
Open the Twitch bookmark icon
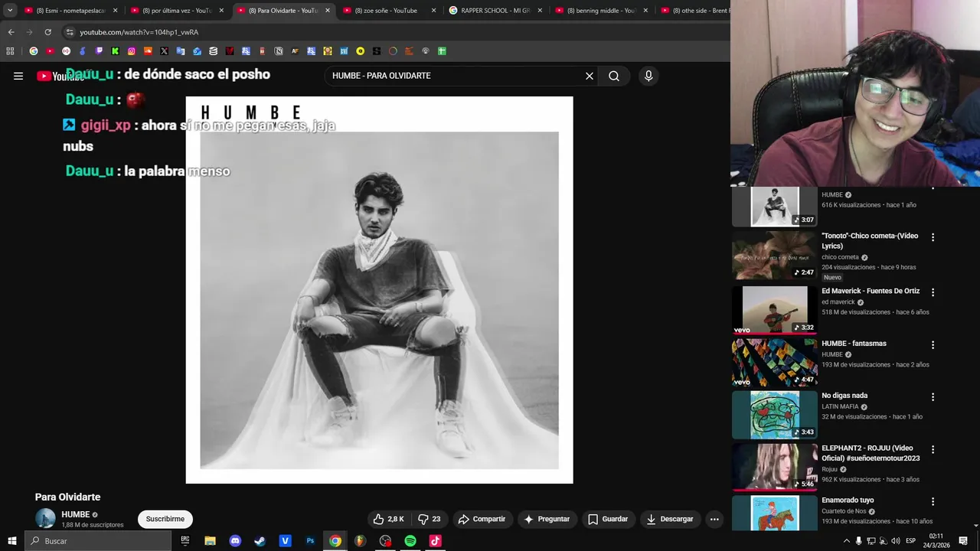[99, 51]
